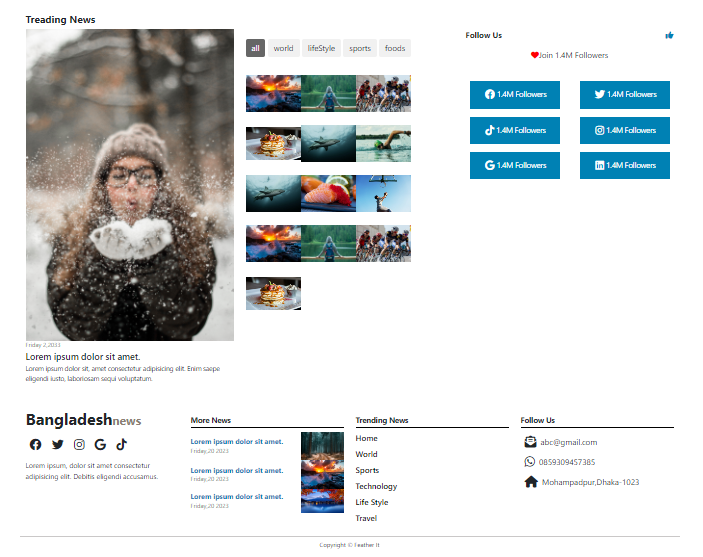Filter news by the 'sports' tab
The width and height of the screenshot is (703, 557).
tap(360, 48)
